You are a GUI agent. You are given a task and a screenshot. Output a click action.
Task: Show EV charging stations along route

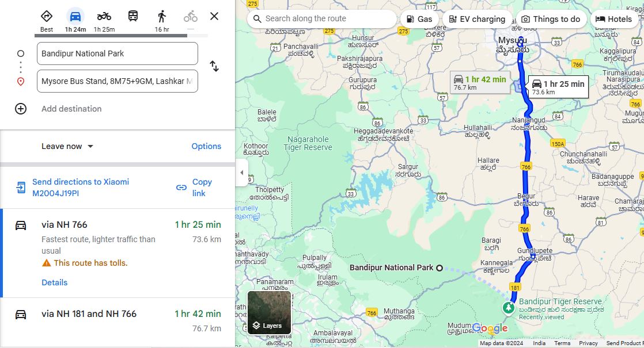(x=477, y=19)
